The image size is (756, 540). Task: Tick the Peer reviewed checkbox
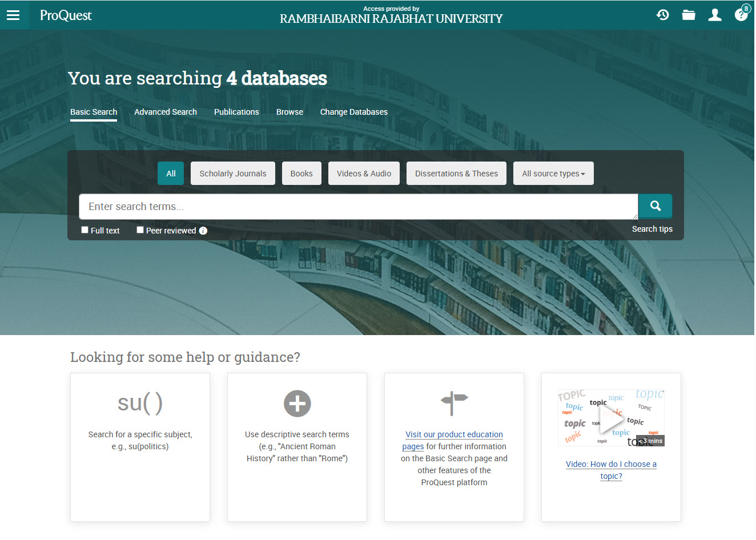(x=140, y=230)
